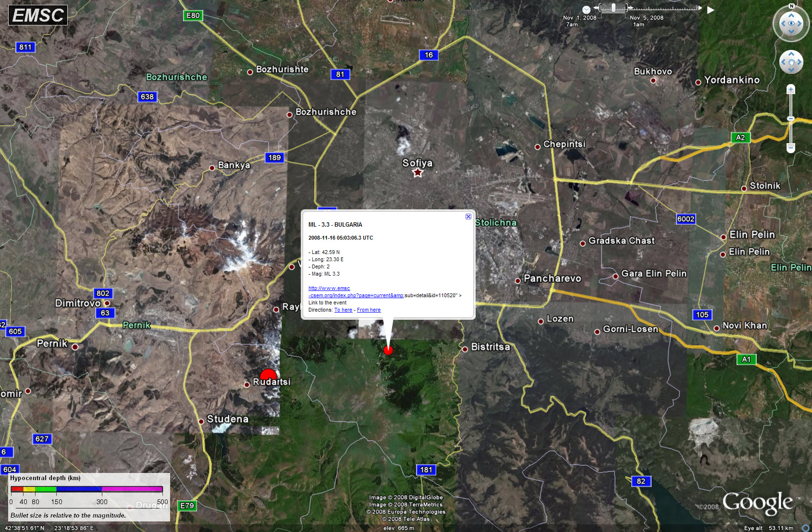This screenshot has width=812, height=532.
Task: Zoom out with the bottom minus button
Action: pos(791,148)
